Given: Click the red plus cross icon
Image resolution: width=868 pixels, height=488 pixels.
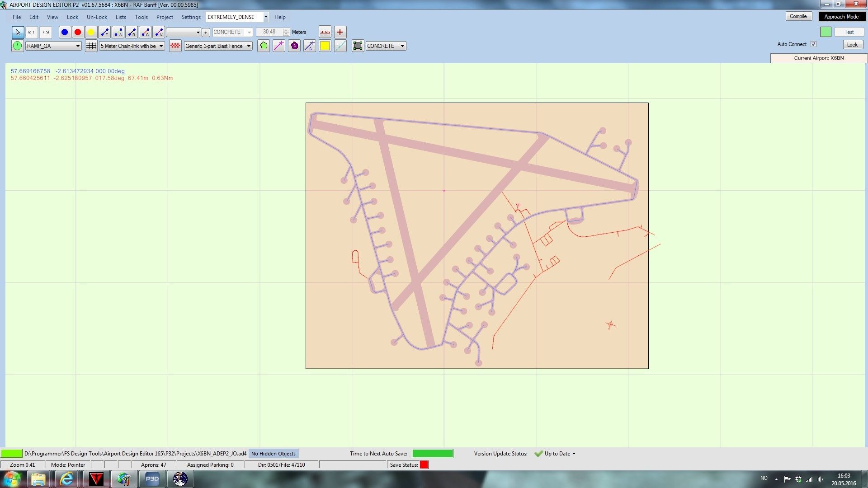Looking at the screenshot, I should [340, 32].
